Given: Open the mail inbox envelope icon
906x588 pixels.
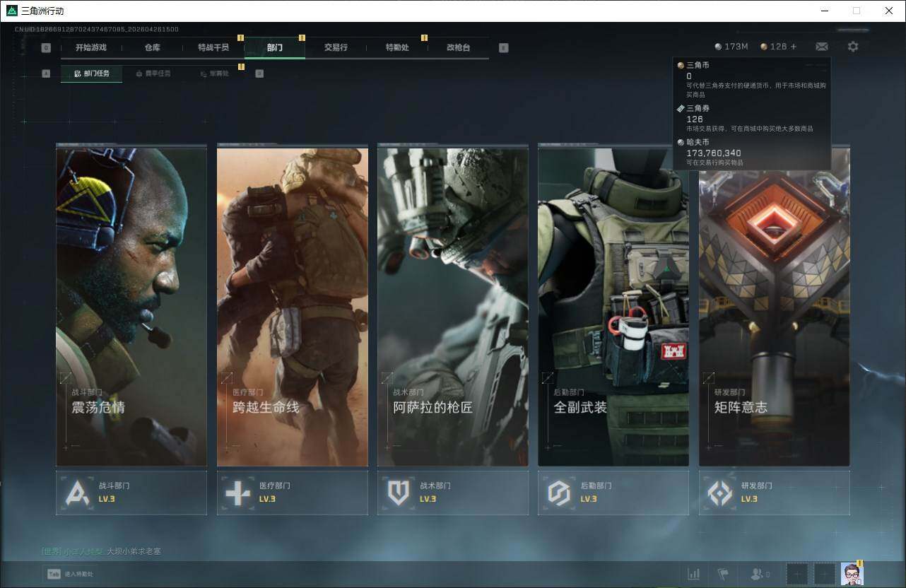Looking at the screenshot, I should point(821,47).
